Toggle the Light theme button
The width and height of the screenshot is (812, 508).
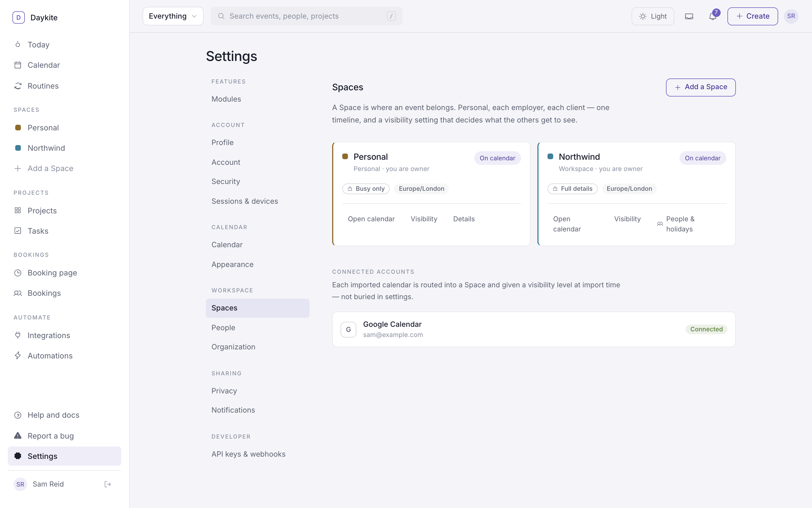tap(653, 16)
